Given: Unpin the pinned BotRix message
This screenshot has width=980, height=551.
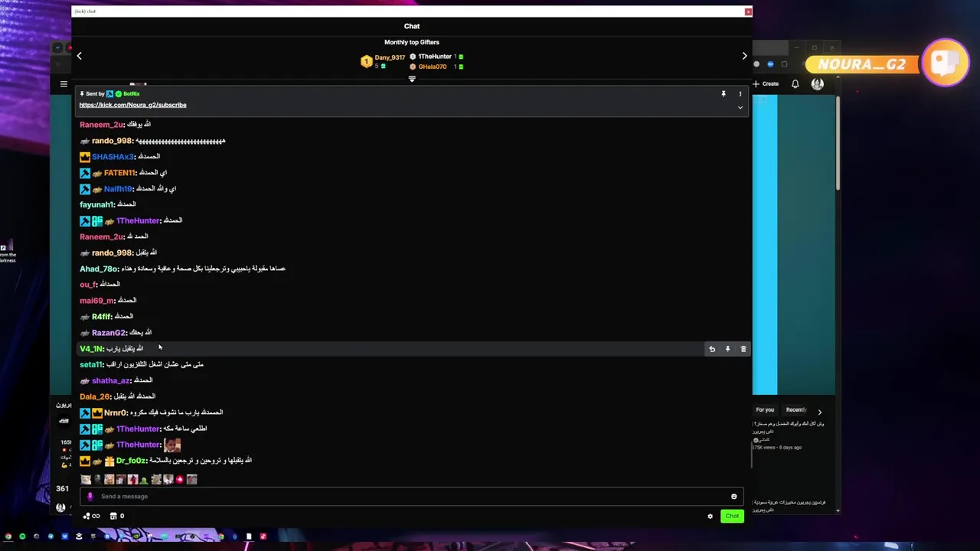Looking at the screenshot, I should [x=723, y=94].
